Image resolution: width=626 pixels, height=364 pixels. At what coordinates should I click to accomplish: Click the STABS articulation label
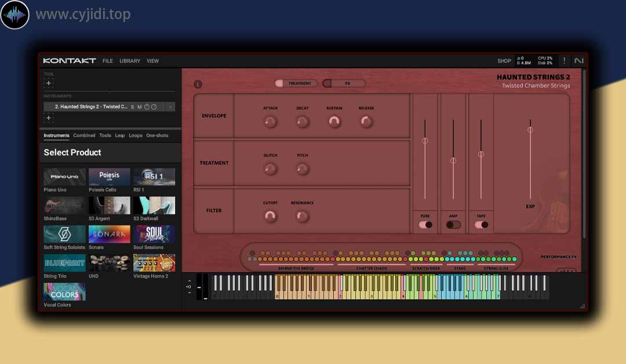(460, 268)
